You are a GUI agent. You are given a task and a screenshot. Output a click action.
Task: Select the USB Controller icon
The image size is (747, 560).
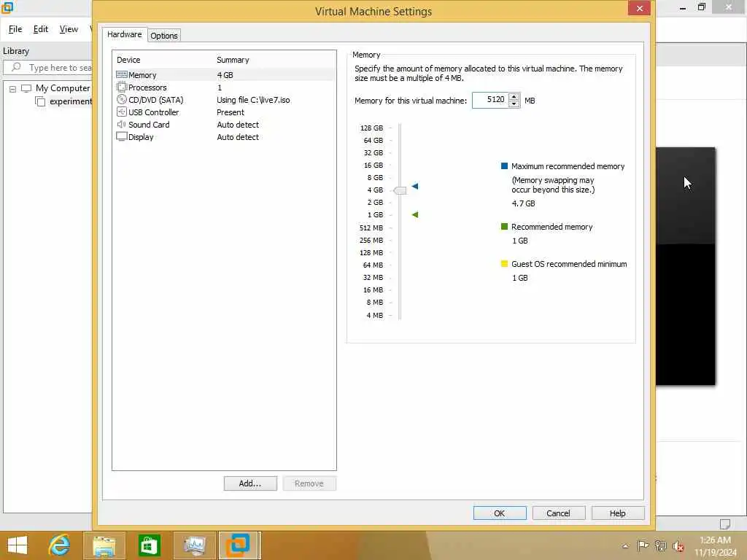(122, 112)
